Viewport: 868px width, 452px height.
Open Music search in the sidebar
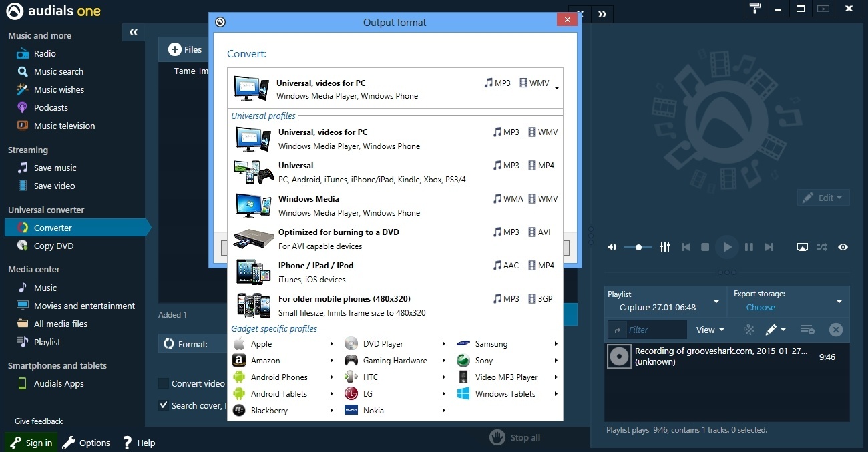tap(59, 71)
